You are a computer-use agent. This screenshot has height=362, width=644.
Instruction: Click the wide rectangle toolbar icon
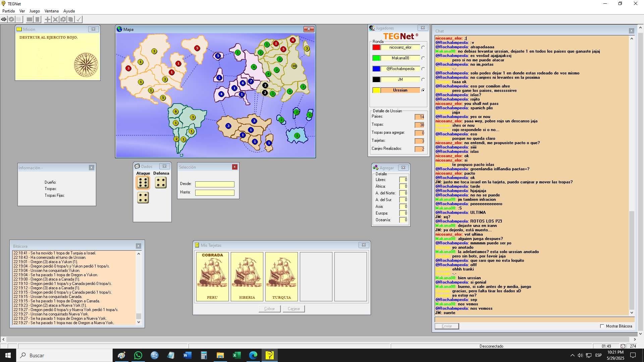click(30, 19)
